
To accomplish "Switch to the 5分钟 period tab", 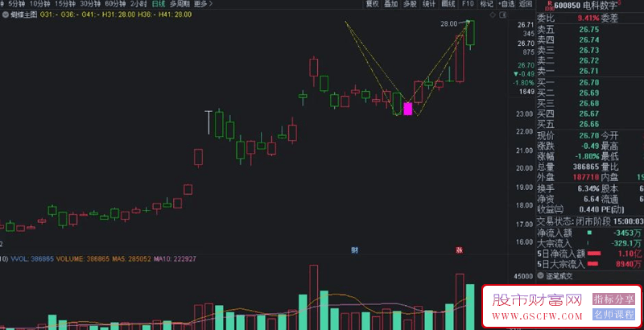I will tap(16, 4).
